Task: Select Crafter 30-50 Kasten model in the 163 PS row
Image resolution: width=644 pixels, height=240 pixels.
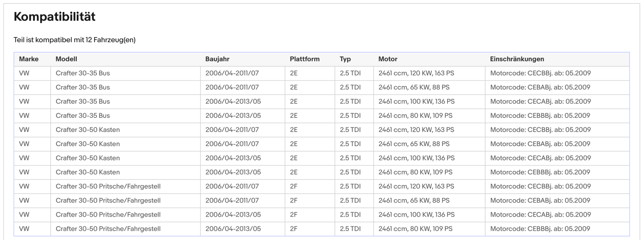Action: click(88, 130)
